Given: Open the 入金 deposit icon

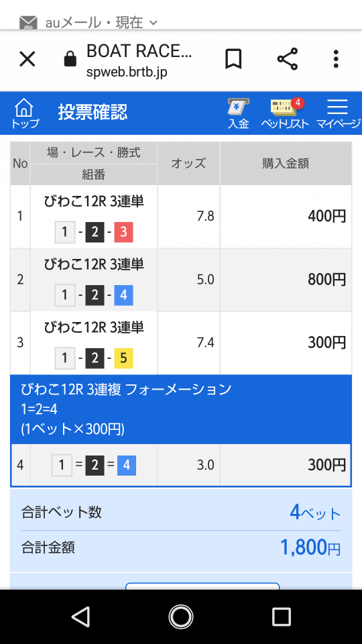Looking at the screenshot, I should pos(239,114).
